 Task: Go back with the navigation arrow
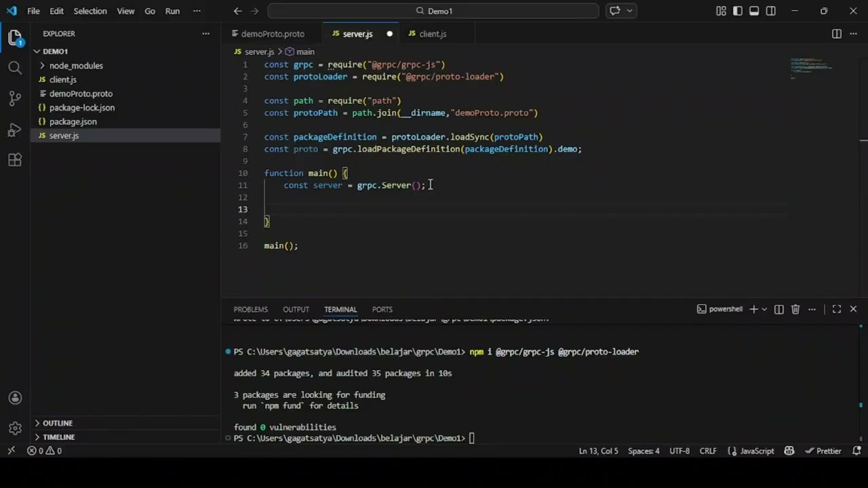[x=237, y=11]
